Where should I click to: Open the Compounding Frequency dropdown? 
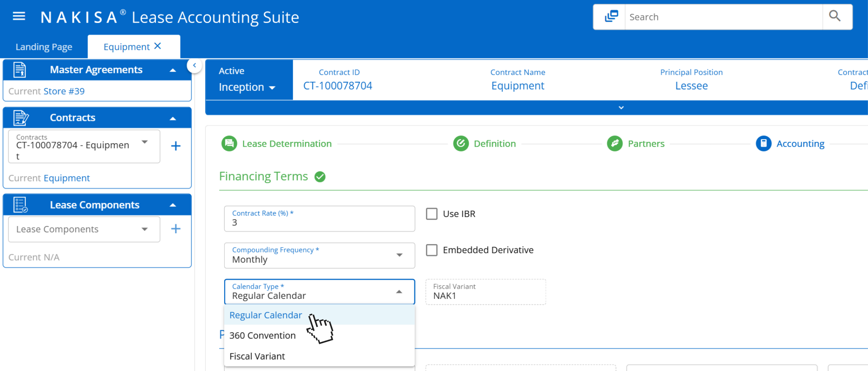320,255
